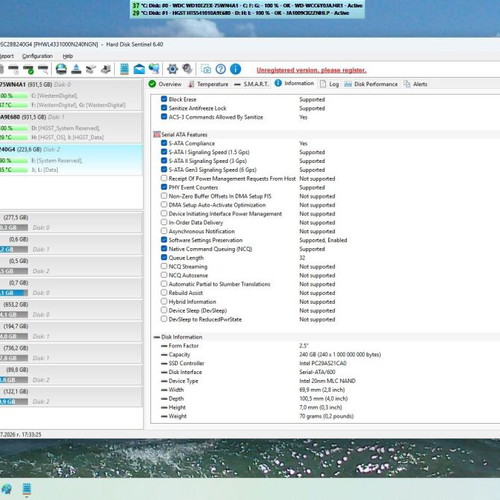Viewport: 500px width, 500px height.
Task: Open the Help menu
Action: coord(68,56)
